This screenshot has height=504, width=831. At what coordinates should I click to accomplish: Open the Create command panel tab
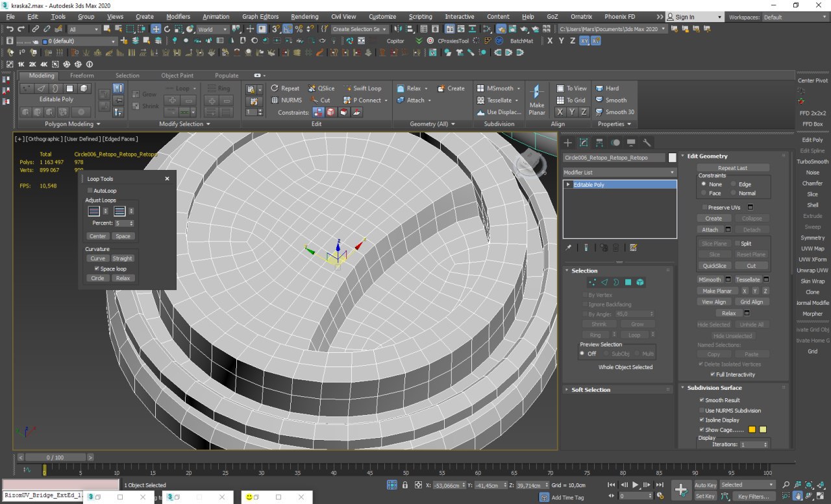click(568, 143)
